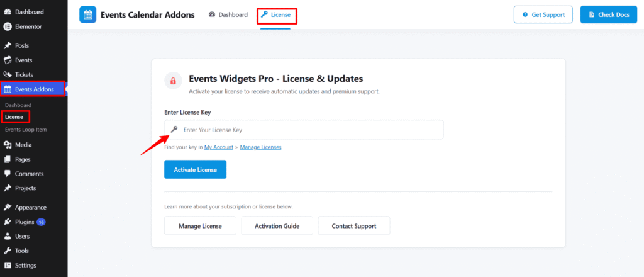Image resolution: width=644 pixels, height=277 pixels.
Task: Click the Get Support button
Action: tap(543, 15)
